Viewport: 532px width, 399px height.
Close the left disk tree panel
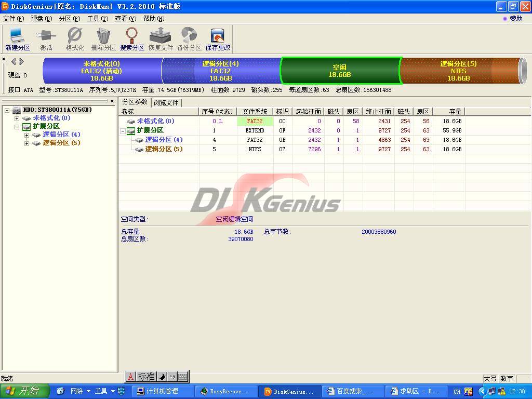(x=112, y=101)
